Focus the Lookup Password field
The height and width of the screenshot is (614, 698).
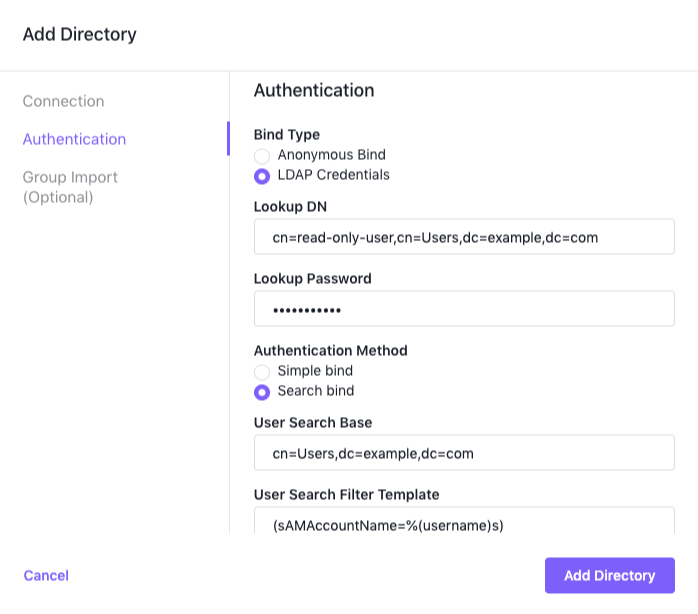click(464, 309)
